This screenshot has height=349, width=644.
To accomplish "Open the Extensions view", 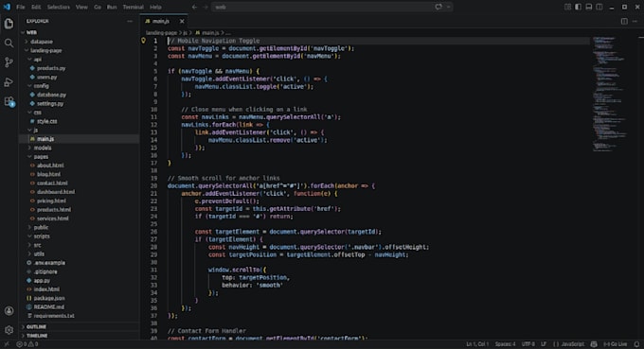I will tap(9, 101).
